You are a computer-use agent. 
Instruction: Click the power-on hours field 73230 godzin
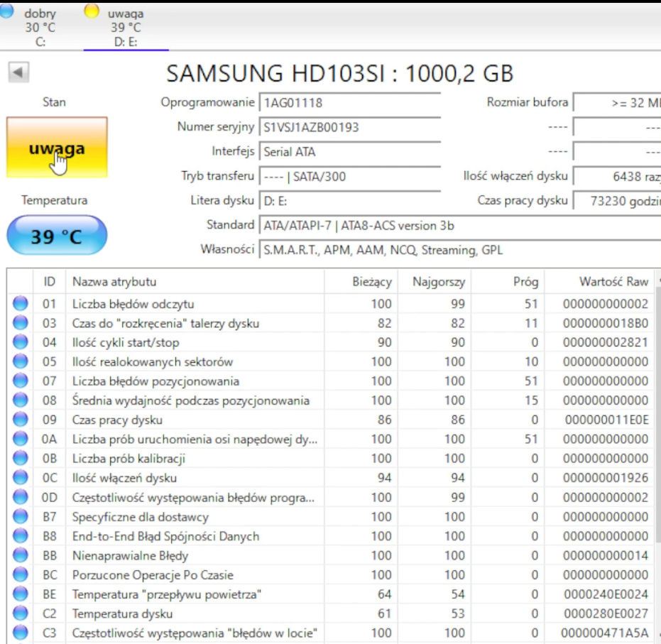point(617,201)
